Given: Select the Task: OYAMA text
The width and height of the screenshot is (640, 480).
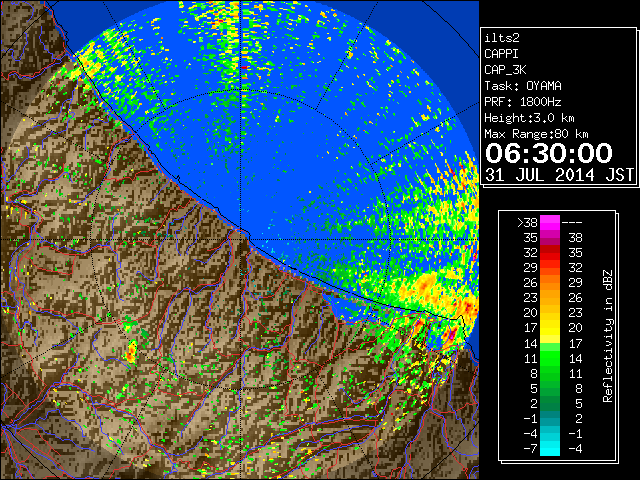Looking at the screenshot, I should tap(523, 86).
